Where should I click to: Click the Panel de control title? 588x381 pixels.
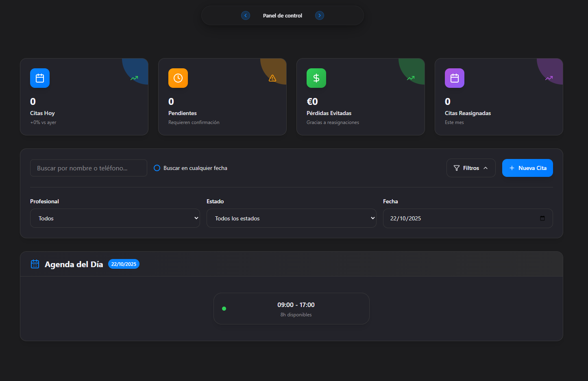[x=282, y=15]
